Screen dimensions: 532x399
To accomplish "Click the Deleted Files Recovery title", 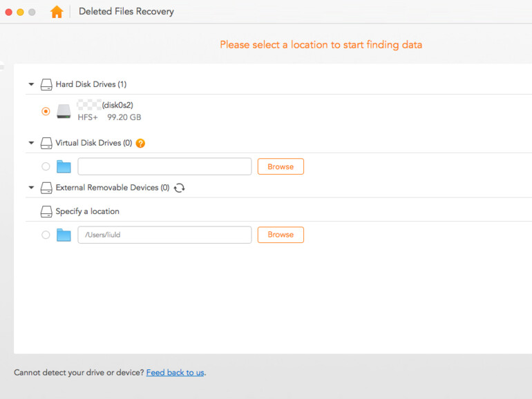I will [x=126, y=12].
